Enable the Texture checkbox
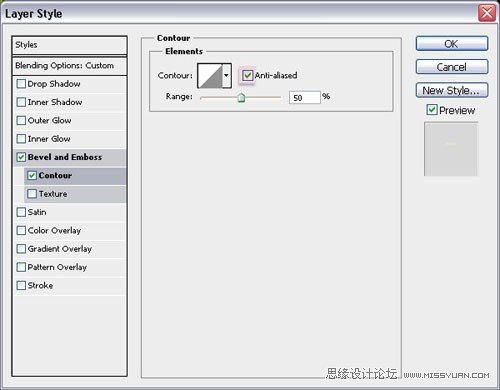 (32, 194)
